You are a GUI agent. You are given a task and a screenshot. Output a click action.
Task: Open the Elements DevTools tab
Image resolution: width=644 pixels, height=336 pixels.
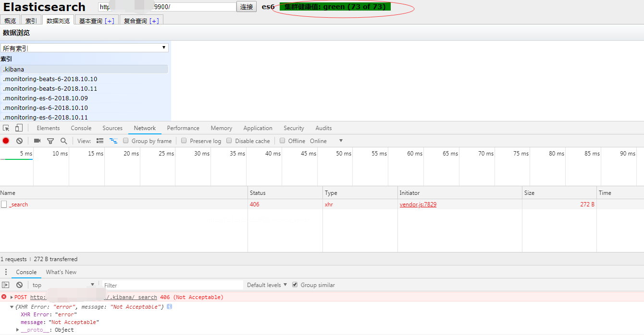click(x=48, y=128)
